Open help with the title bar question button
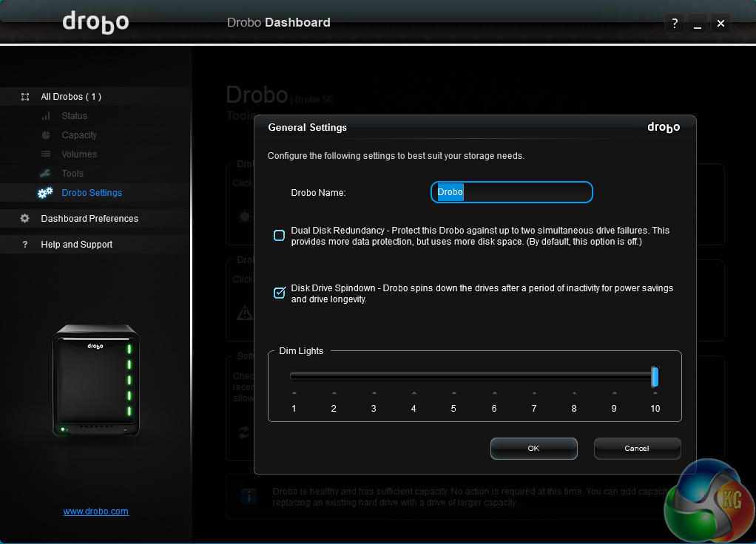The height and width of the screenshot is (544, 756). tap(674, 24)
